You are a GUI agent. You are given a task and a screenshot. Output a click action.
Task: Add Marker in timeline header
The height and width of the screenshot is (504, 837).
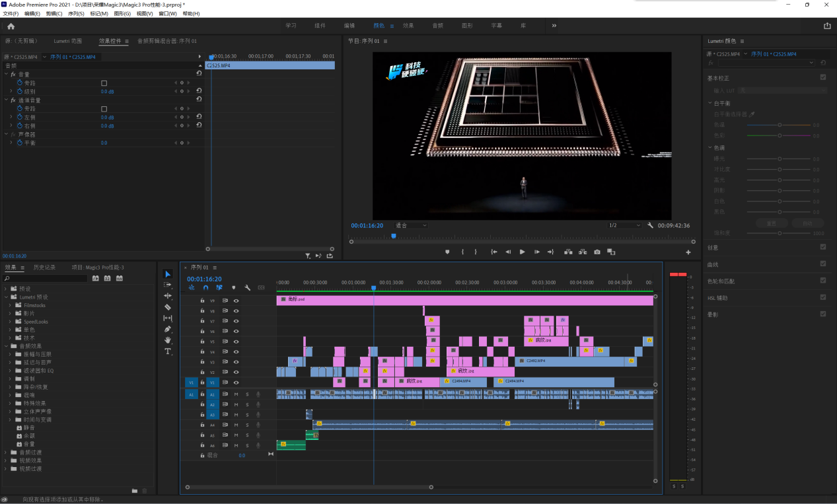[234, 287]
